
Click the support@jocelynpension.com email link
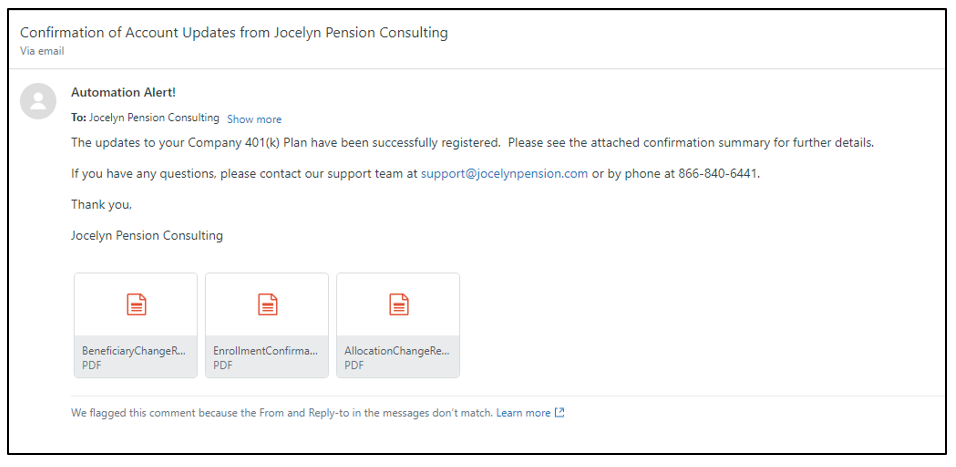point(504,173)
